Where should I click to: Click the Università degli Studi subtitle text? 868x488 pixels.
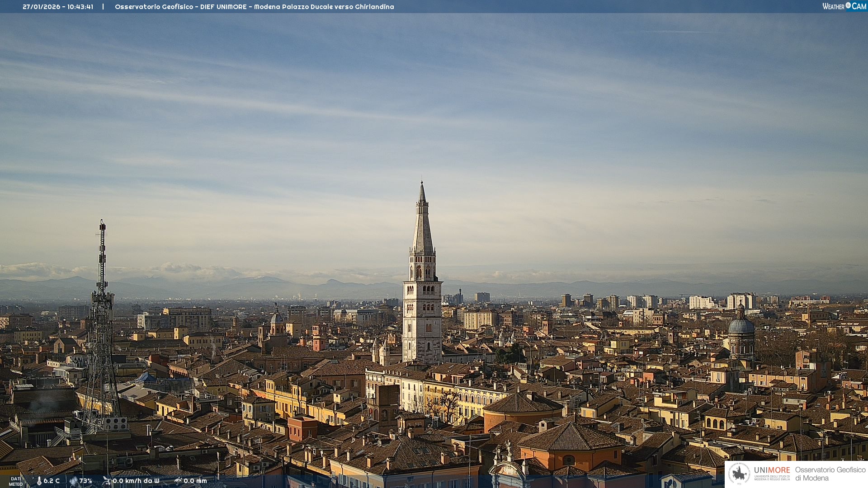[x=772, y=478]
